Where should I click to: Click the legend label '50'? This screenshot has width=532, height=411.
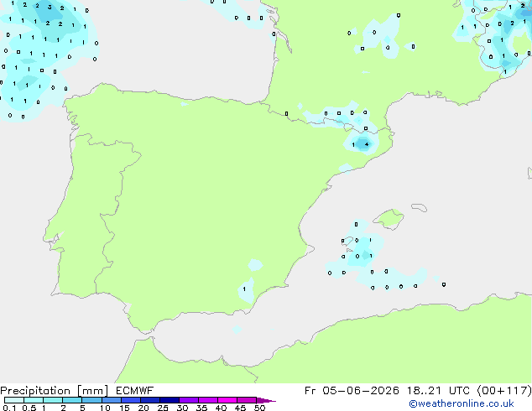260,408
